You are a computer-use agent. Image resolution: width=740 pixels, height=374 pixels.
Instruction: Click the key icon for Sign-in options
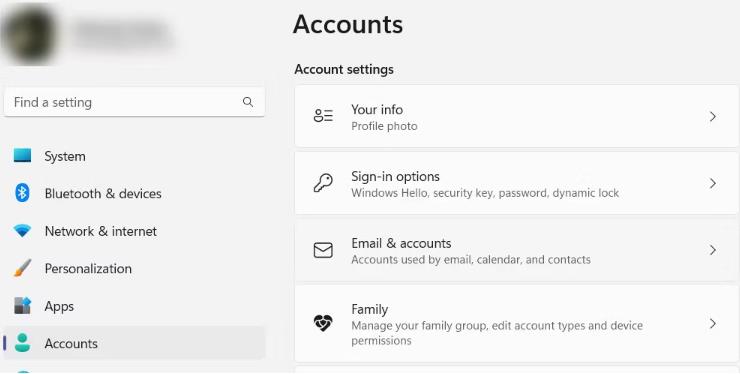[x=323, y=183]
